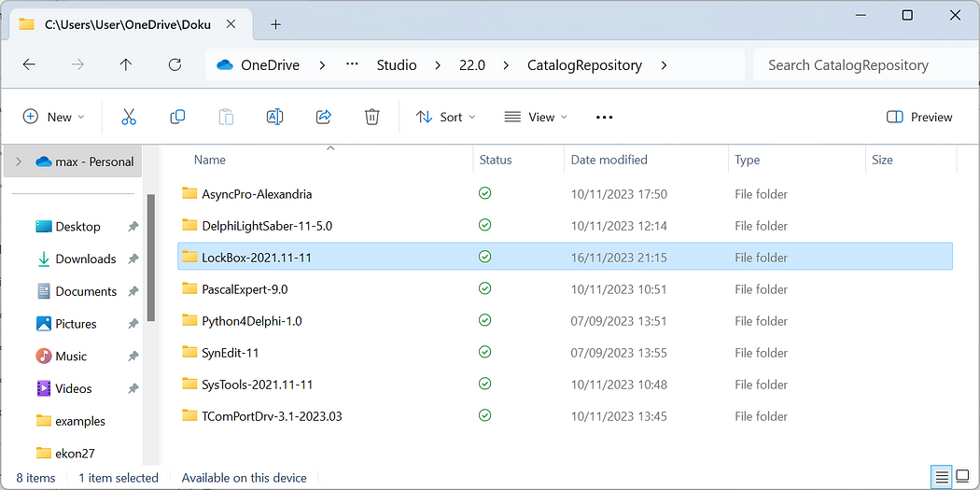This screenshot has width=980, height=490.
Task: Go back to previous folder
Action: [x=29, y=65]
